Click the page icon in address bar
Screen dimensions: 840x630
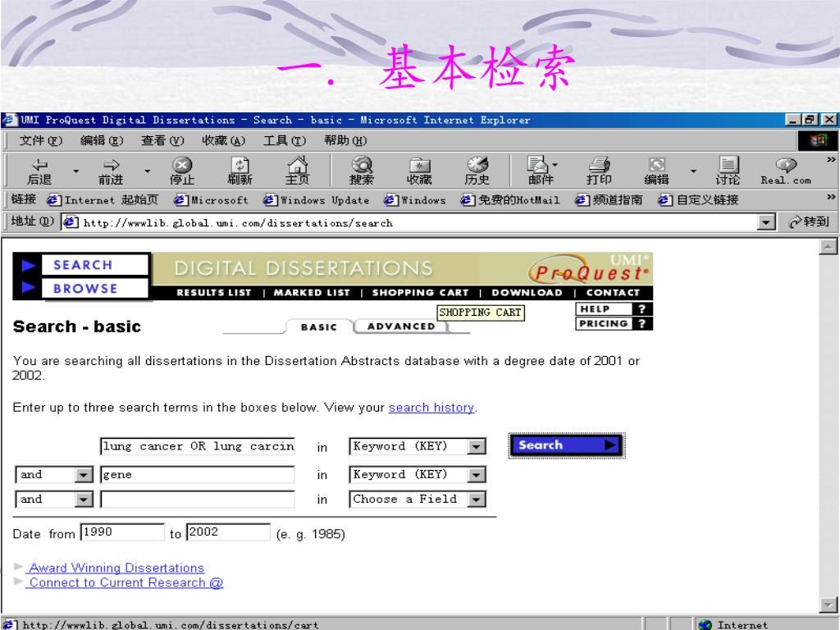[71, 222]
